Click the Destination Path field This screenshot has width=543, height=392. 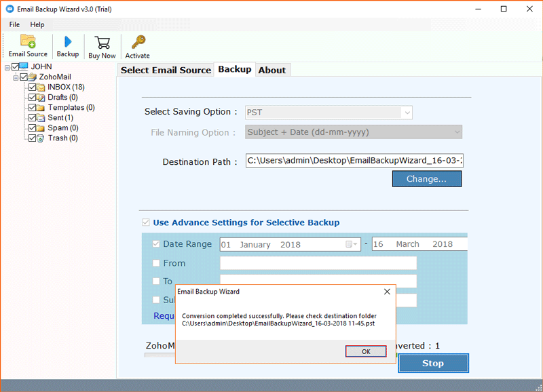tap(354, 161)
